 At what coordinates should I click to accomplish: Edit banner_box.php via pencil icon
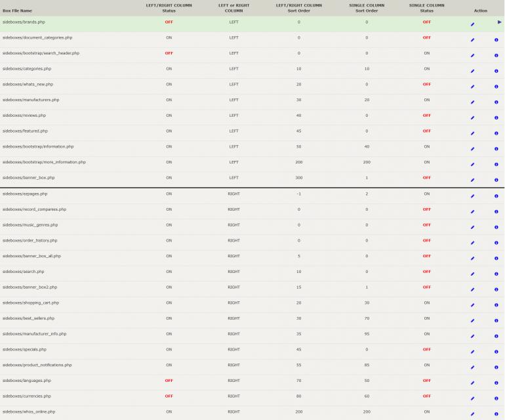tap(472, 180)
